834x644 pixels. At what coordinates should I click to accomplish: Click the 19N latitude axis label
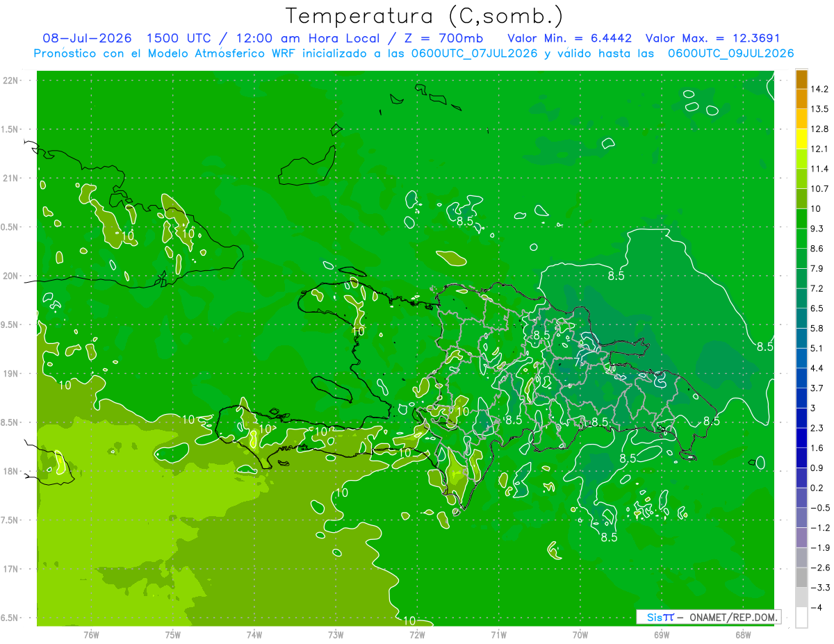tap(10, 373)
